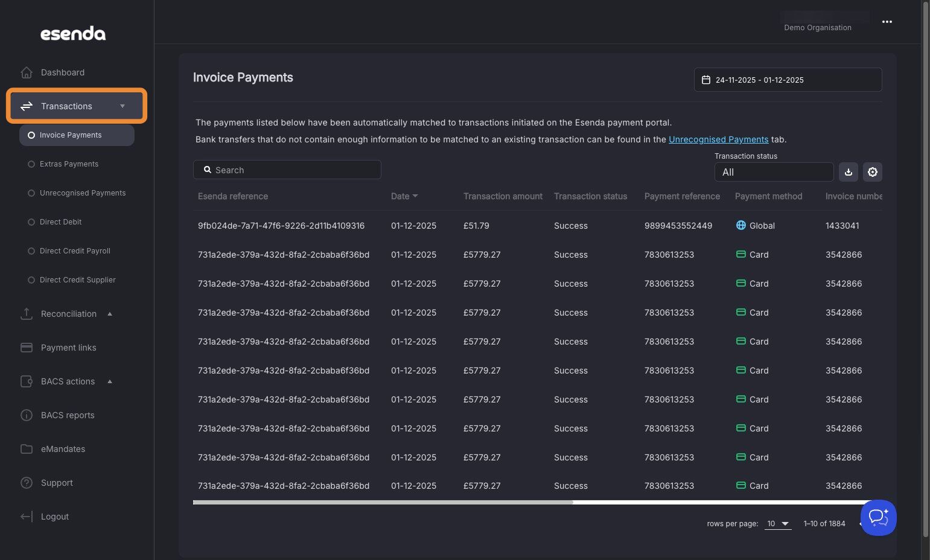Click the Logout arrow icon
Screen dimensions: 930x560
[27, 517]
